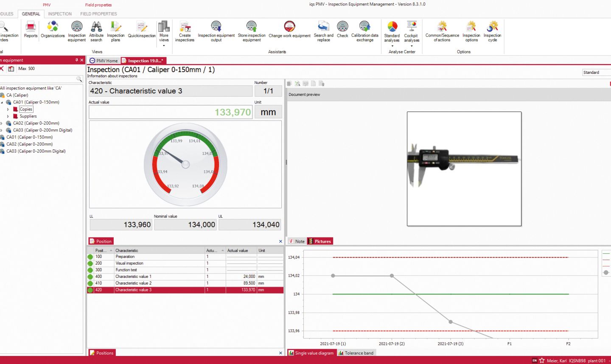This screenshot has width=611, height=364.
Task: Open the Quickinspection view
Action: pyautogui.click(x=141, y=31)
